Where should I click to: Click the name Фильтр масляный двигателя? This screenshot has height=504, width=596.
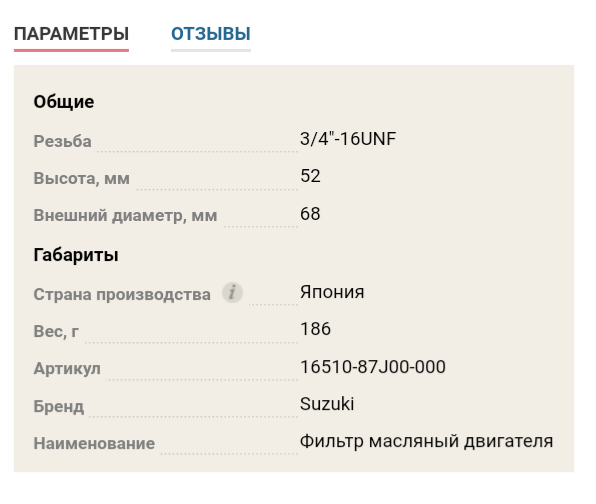(x=426, y=441)
